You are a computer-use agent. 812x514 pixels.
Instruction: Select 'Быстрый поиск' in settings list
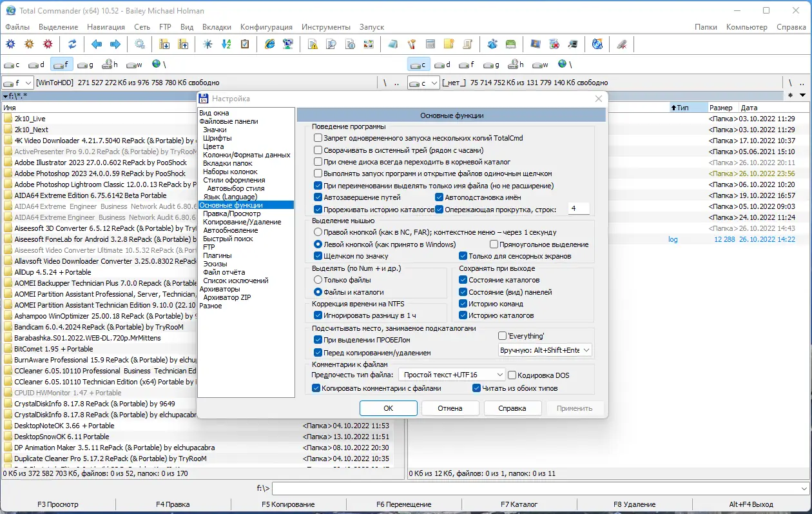point(227,239)
